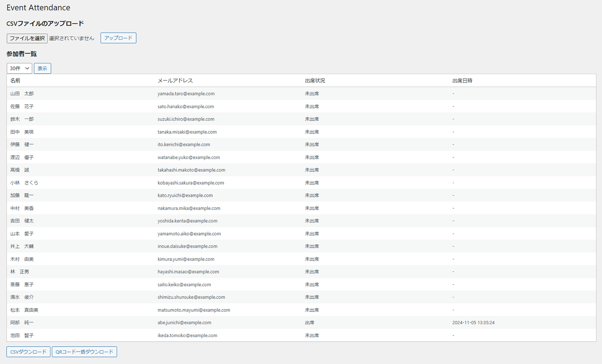
Task: Click the timestamp 2024-11-05 13:35:24
Action: tap(473, 323)
